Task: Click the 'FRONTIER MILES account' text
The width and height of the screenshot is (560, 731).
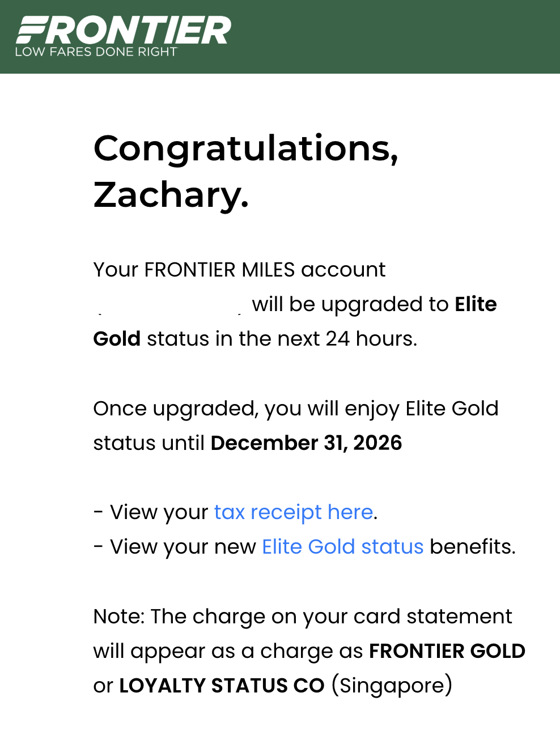Action: [x=265, y=270]
